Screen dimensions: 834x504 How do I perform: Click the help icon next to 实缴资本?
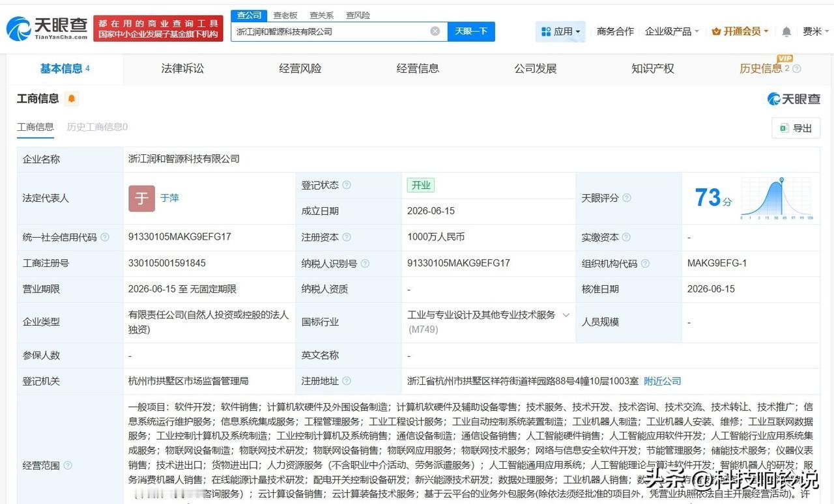click(626, 237)
